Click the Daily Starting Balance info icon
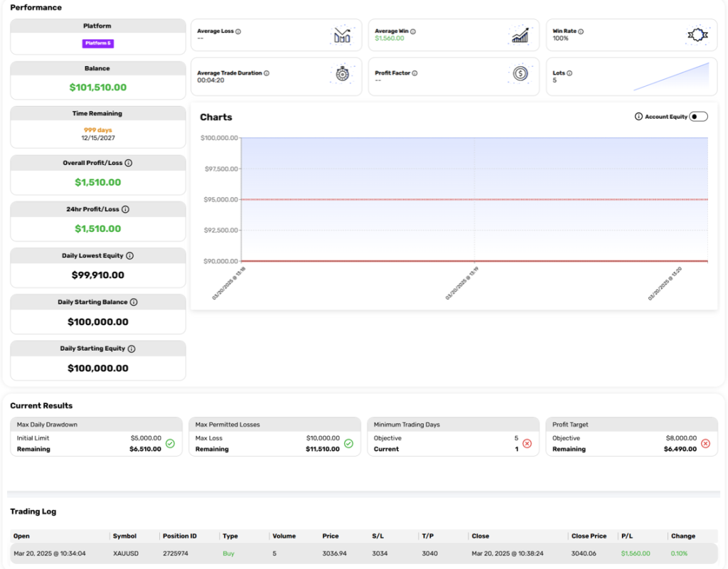The image size is (728, 569). (x=134, y=302)
